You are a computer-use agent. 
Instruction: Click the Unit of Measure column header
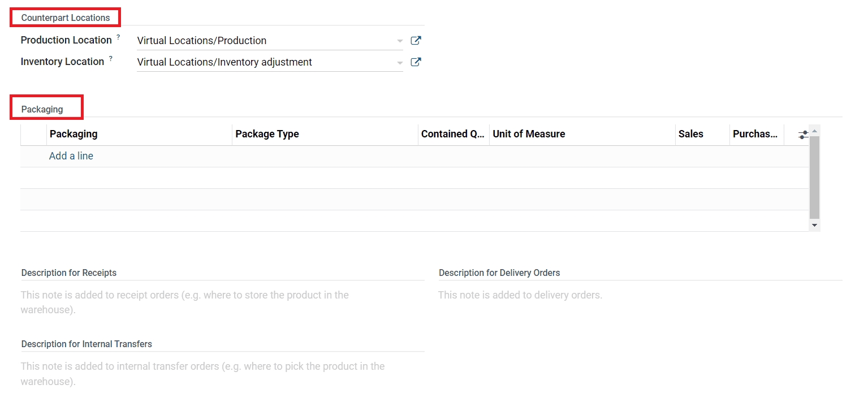coord(529,134)
